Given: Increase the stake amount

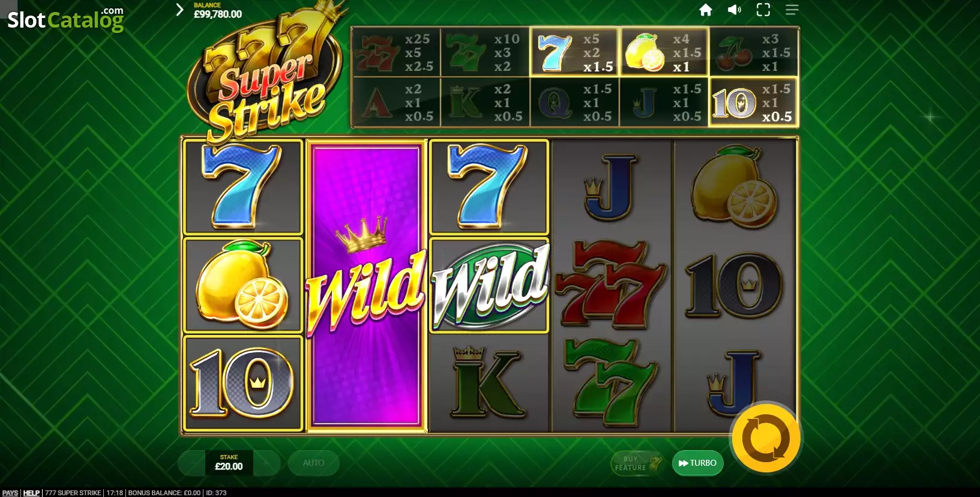Looking at the screenshot, I should tap(266, 463).
